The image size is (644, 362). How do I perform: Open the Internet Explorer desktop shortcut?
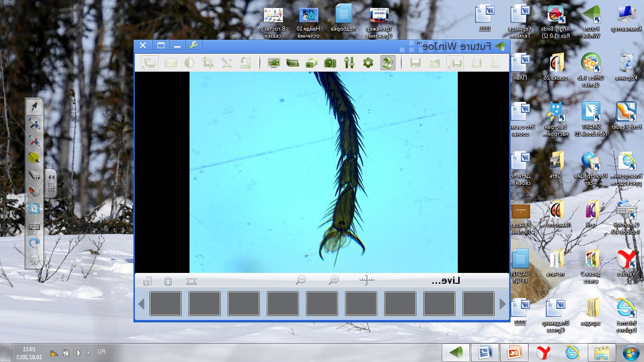[x=627, y=315]
